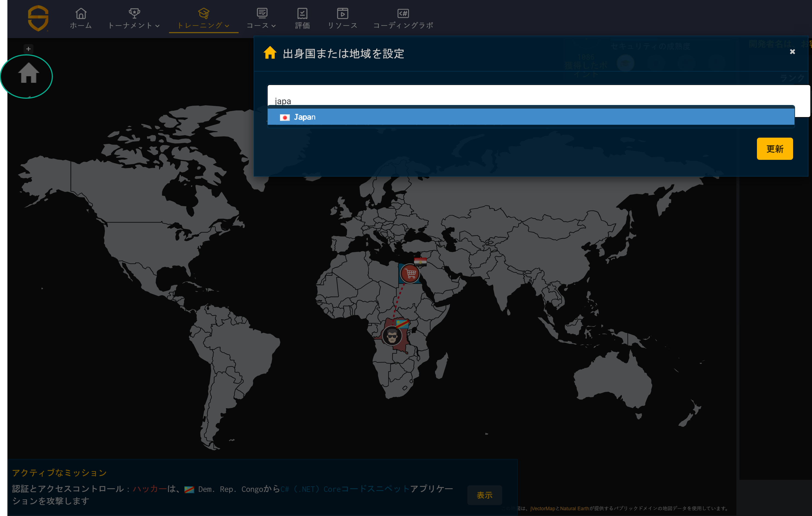
Task: Expand the トレーニング dropdown menu
Action: tap(203, 19)
